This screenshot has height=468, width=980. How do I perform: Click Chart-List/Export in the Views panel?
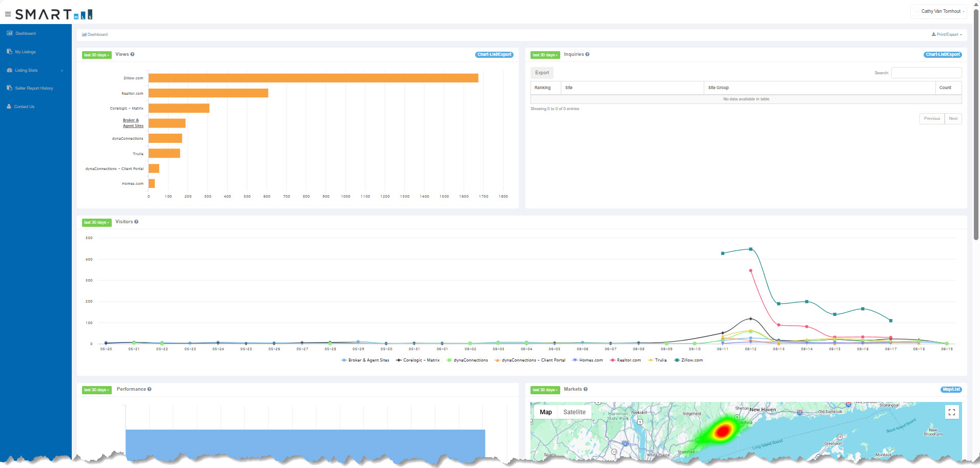[495, 55]
